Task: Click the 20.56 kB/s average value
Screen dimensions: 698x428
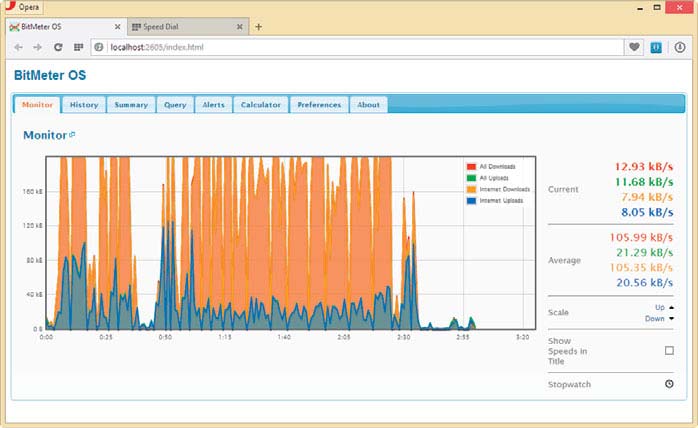Action: click(644, 282)
